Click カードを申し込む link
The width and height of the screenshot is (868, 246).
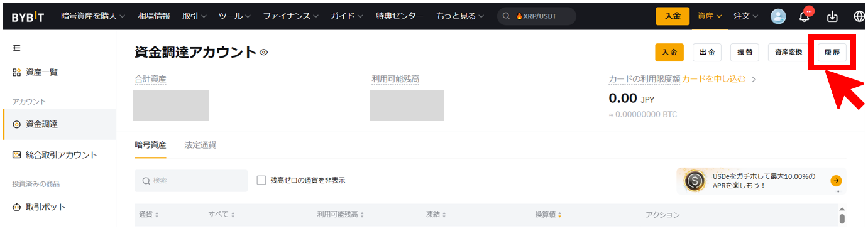pyautogui.click(x=714, y=79)
